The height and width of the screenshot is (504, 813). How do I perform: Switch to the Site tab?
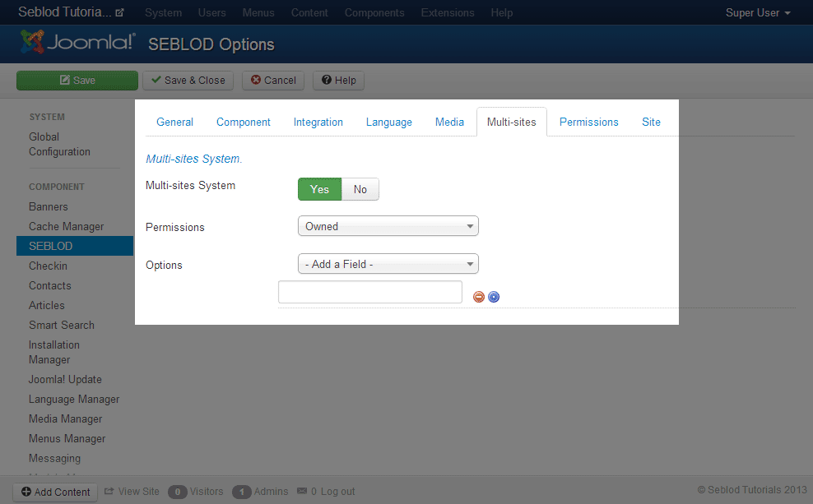point(651,123)
